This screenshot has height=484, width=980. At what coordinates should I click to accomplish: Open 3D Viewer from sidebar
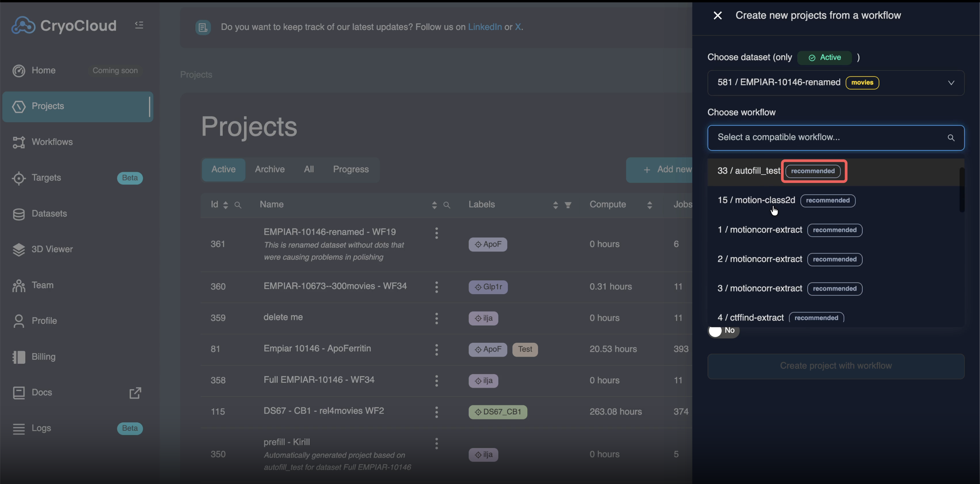tap(18, 249)
